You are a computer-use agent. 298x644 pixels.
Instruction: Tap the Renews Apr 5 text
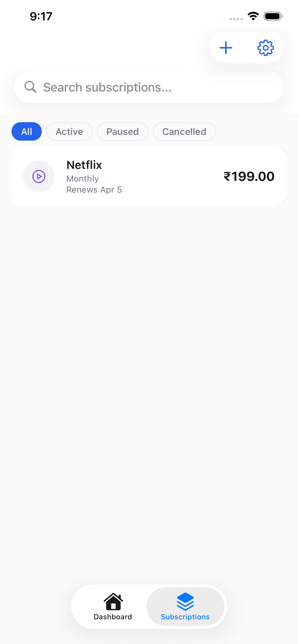pyautogui.click(x=94, y=190)
